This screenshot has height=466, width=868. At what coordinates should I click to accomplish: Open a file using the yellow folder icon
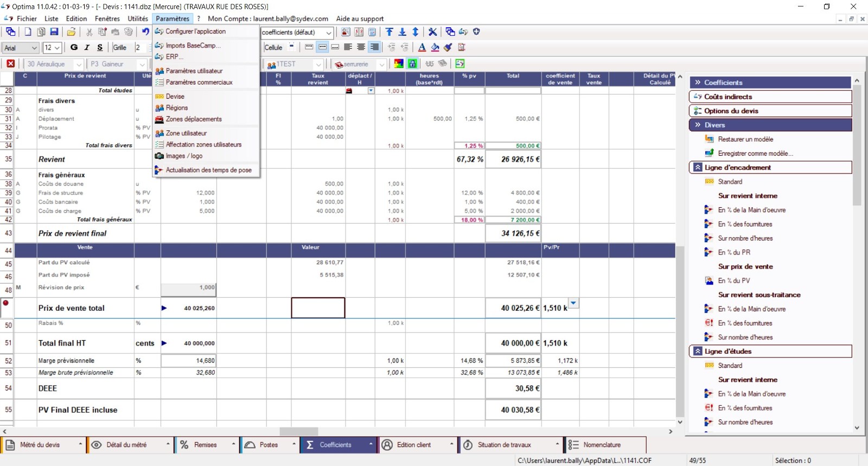coord(71,32)
